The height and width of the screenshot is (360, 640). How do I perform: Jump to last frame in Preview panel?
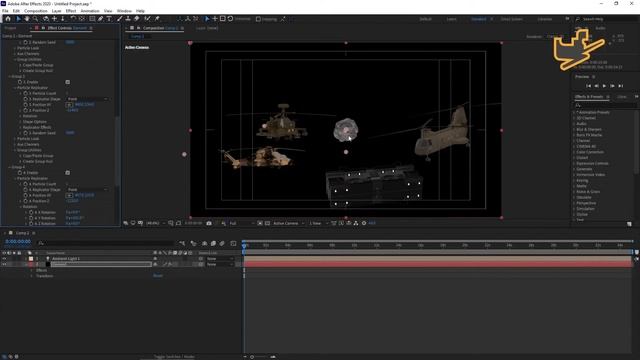[x=620, y=86]
